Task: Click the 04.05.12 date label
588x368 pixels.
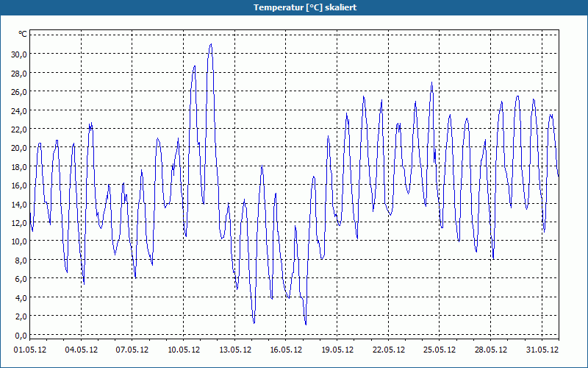Action: (82, 350)
